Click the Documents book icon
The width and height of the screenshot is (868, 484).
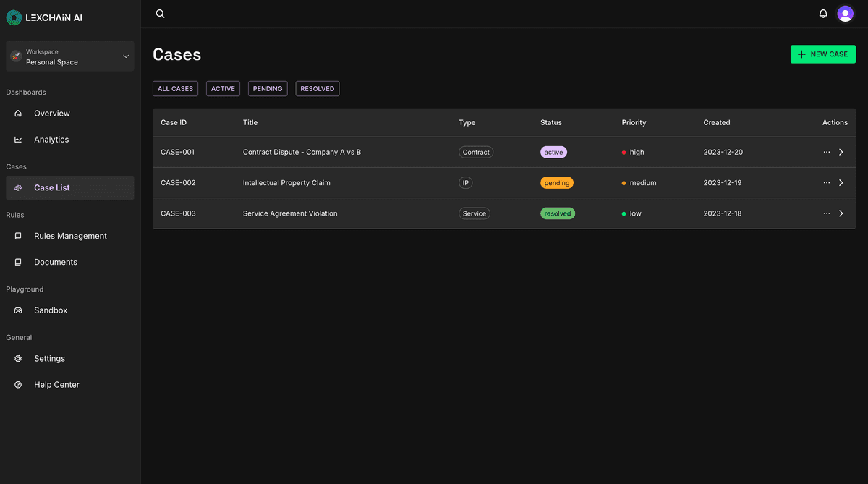pyautogui.click(x=18, y=262)
